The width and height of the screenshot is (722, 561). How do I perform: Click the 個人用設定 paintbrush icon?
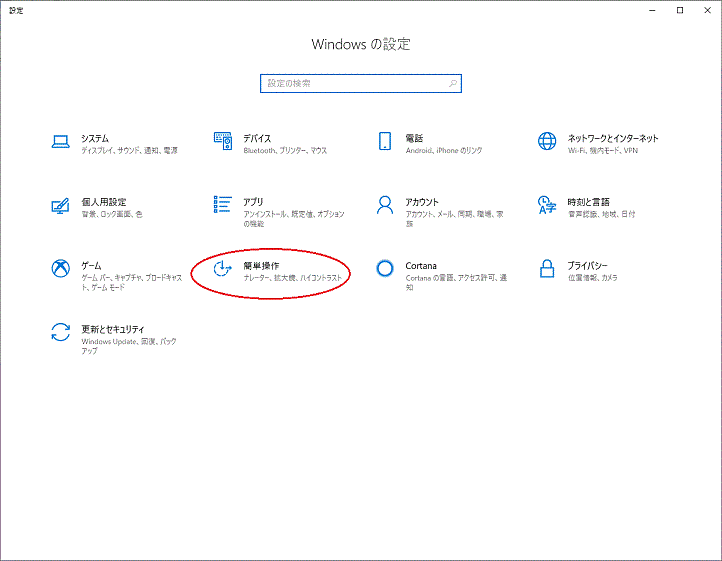coord(60,205)
